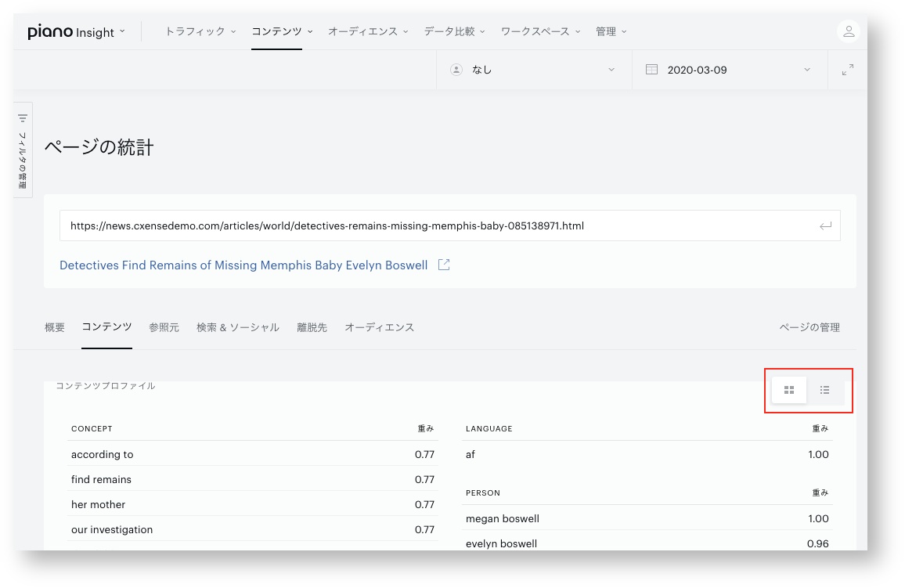Click the コンテンツプロファイル section label
The width and height of the screenshot is (905, 588).
pyautogui.click(x=105, y=385)
